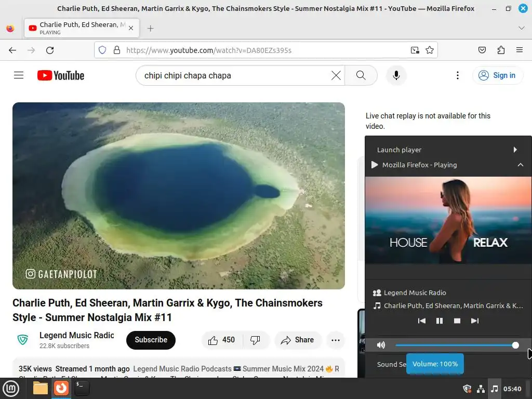Select the Charlie Puth playing tab
The width and height of the screenshot is (532, 399).
click(x=82, y=28)
